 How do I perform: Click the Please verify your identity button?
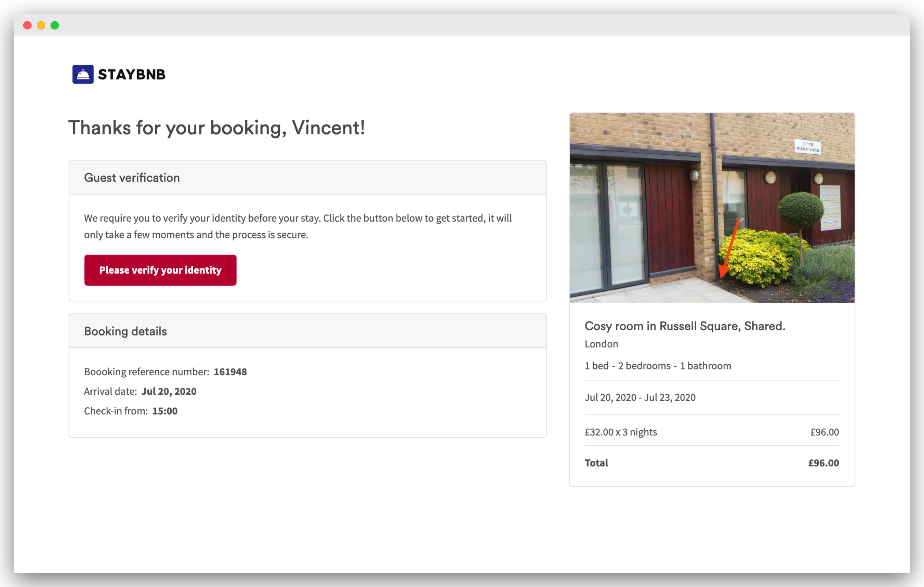point(160,270)
